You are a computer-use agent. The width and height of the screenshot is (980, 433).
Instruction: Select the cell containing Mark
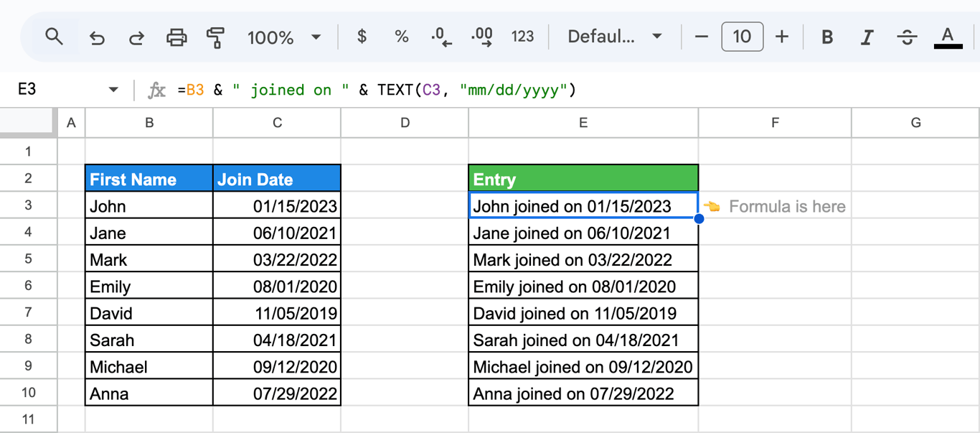[x=149, y=259]
